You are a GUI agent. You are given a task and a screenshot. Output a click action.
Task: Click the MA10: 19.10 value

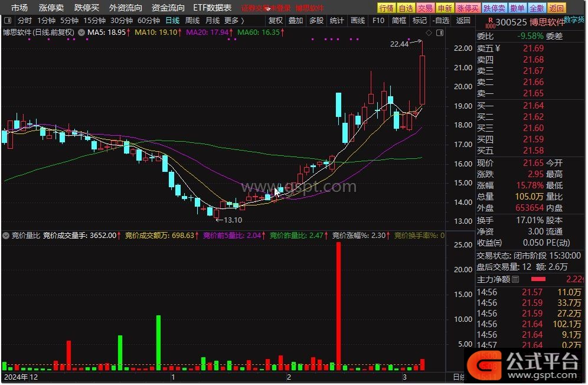158,32
